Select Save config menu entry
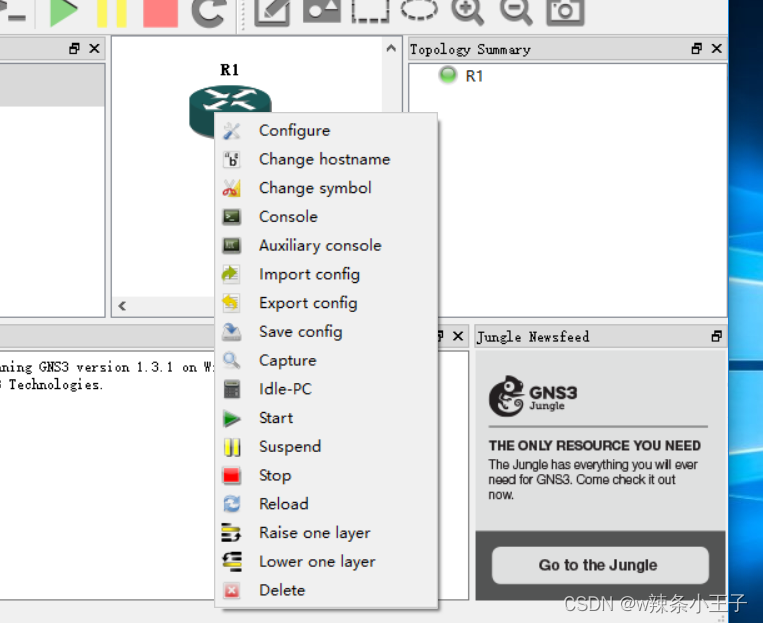 click(326, 331)
